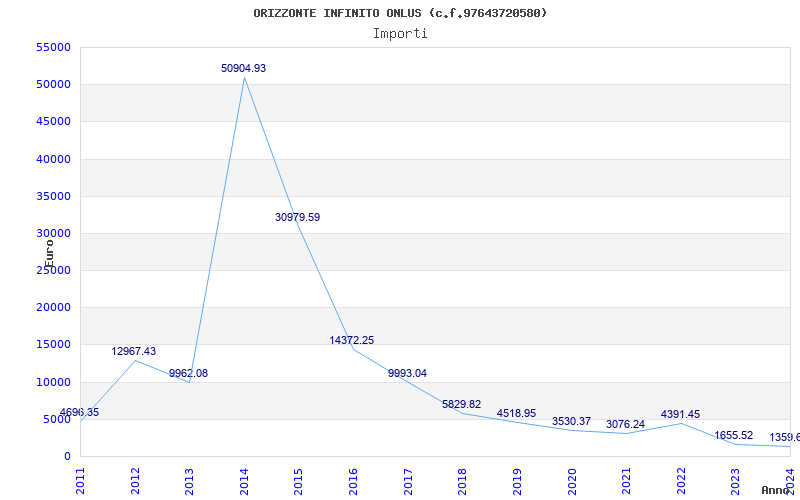Click the 5000 y-axis label
The image size is (800, 500).
(56, 419)
